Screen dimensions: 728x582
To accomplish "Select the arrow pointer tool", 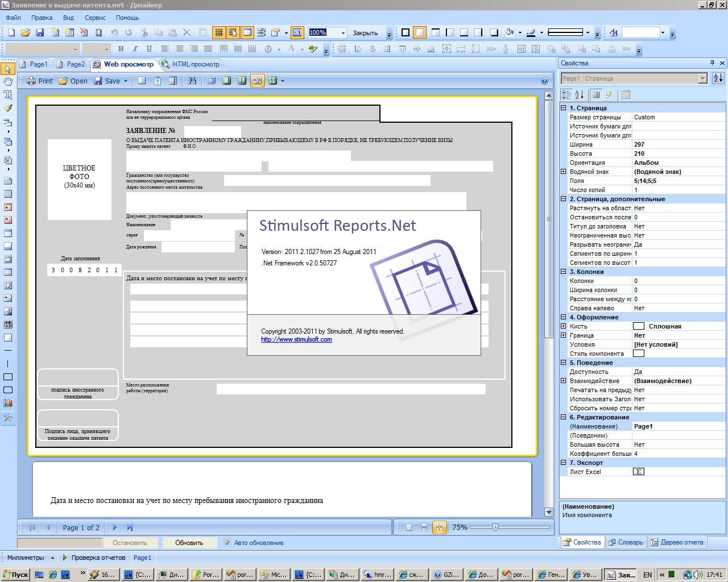I will [x=8, y=69].
